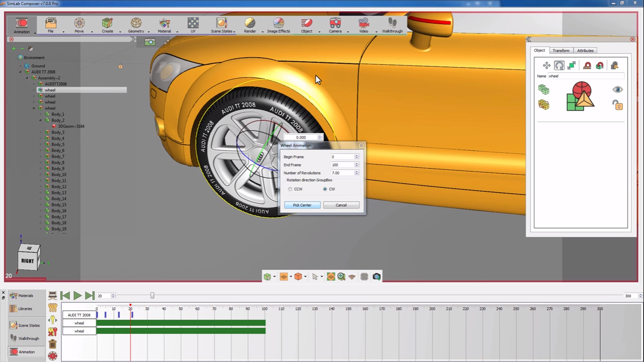
Task: Click the green cubes icon in Object panel
Action: pyautogui.click(x=543, y=89)
